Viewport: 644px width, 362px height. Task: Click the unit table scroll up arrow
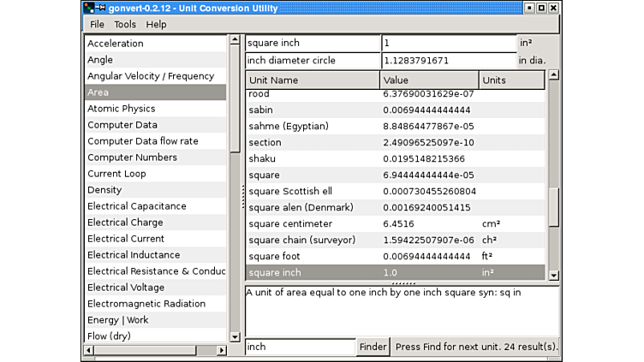(x=553, y=75)
